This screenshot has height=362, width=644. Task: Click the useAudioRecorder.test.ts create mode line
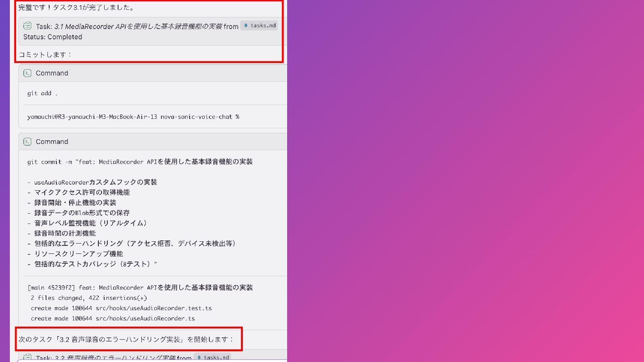point(121,308)
